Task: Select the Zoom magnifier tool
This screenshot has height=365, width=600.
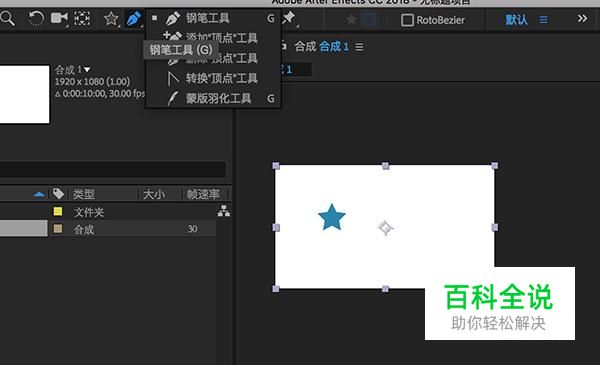Action: (7, 18)
